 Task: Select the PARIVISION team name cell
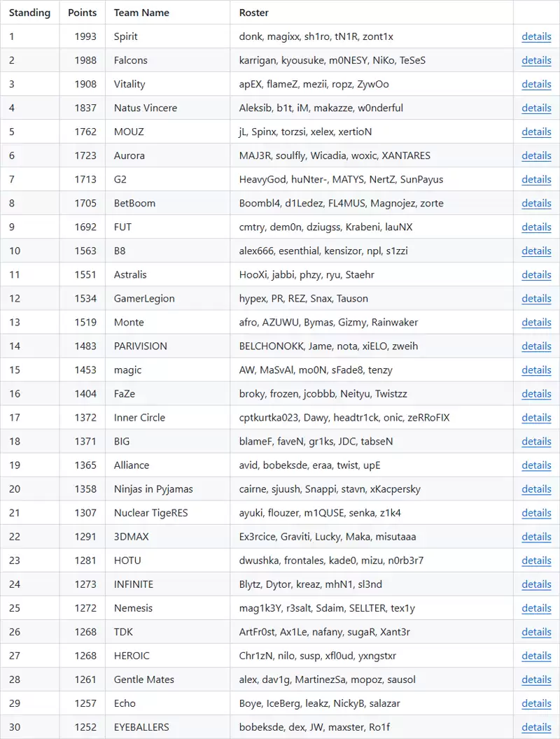click(x=167, y=346)
